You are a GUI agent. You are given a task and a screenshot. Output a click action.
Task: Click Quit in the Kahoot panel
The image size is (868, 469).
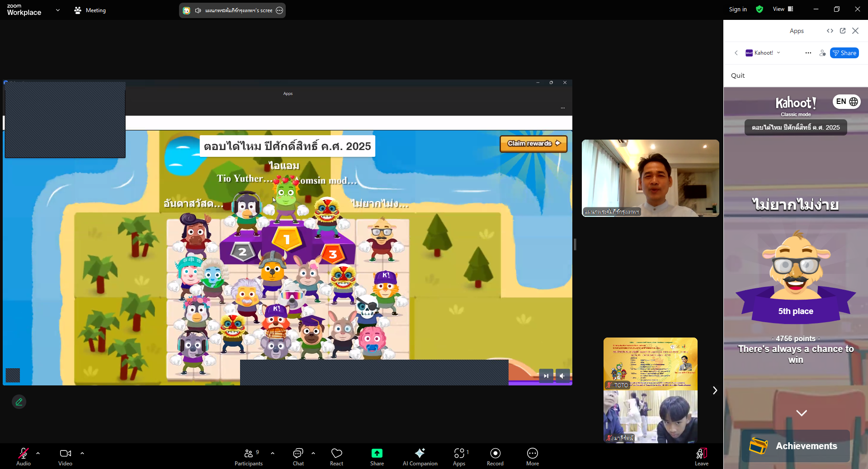click(738, 75)
